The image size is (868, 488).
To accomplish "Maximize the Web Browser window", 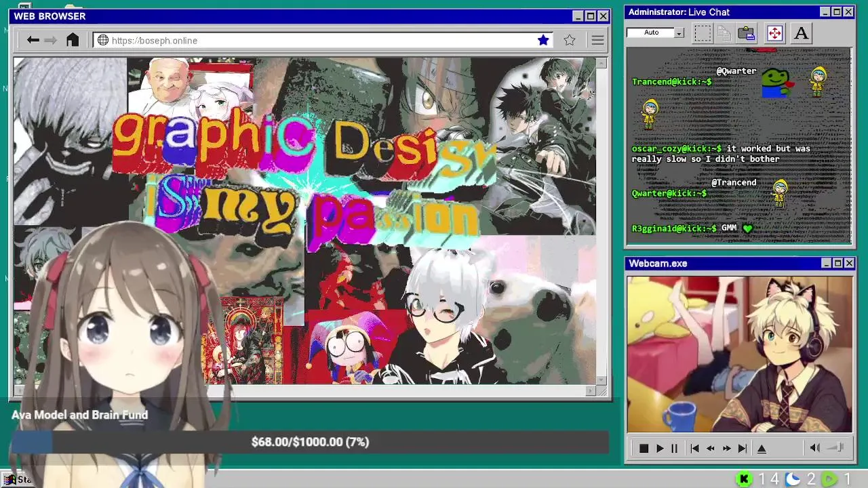I will pos(590,16).
